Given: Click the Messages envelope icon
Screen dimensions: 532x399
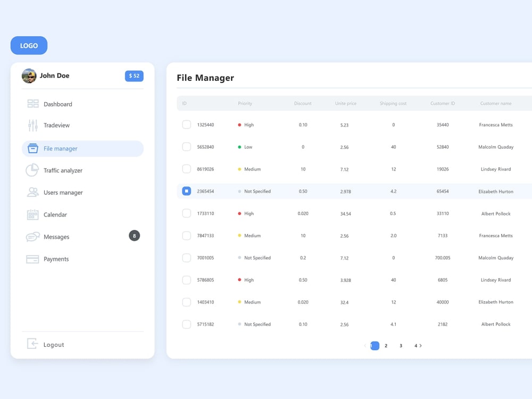Looking at the screenshot, I should [32, 237].
